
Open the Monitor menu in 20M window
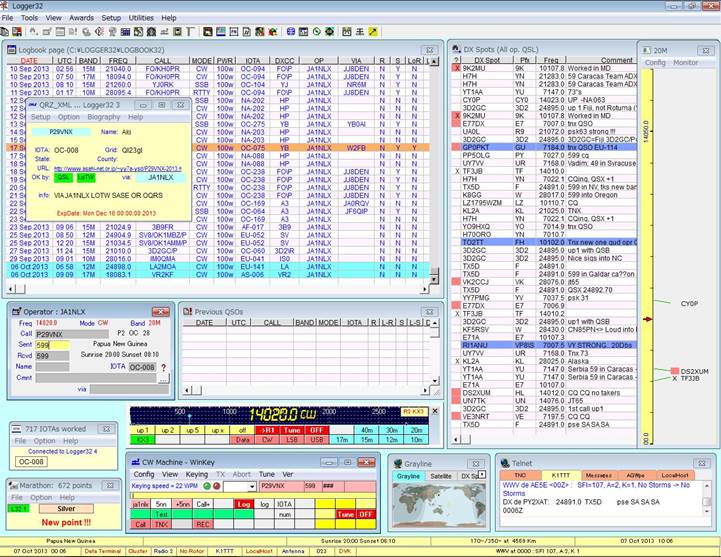[685, 63]
